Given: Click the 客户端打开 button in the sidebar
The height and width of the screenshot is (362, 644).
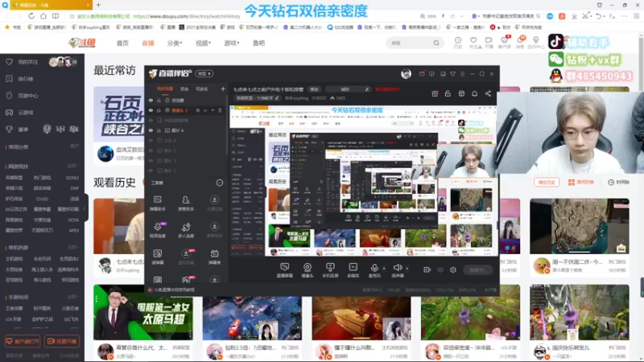Looking at the screenshot, I should point(23,341).
